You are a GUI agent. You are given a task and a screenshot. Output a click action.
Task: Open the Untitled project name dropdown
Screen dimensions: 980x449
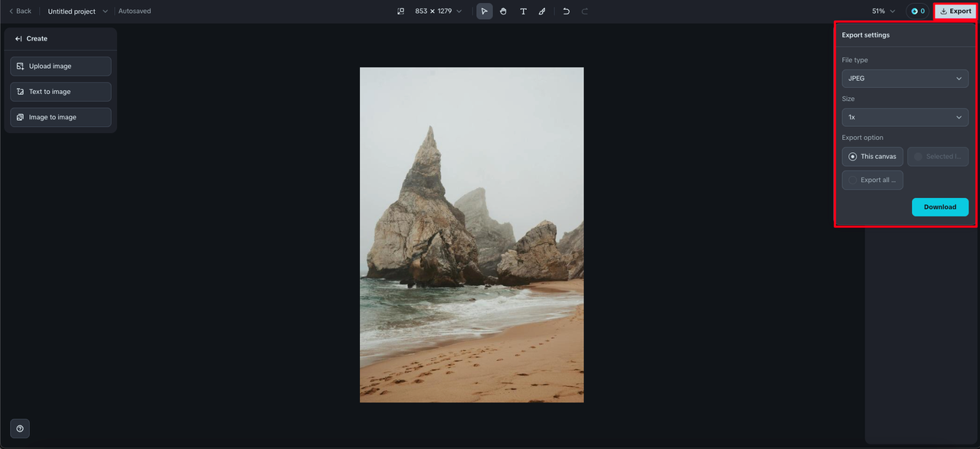tap(77, 11)
